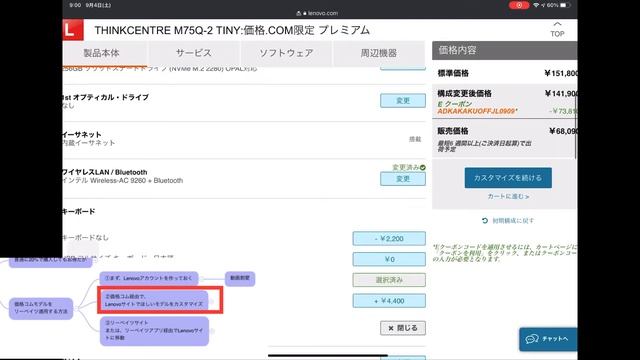Click the coupon code ADKAKAKUOFFJL0909
The image size is (640, 360).
[x=477, y=111]
